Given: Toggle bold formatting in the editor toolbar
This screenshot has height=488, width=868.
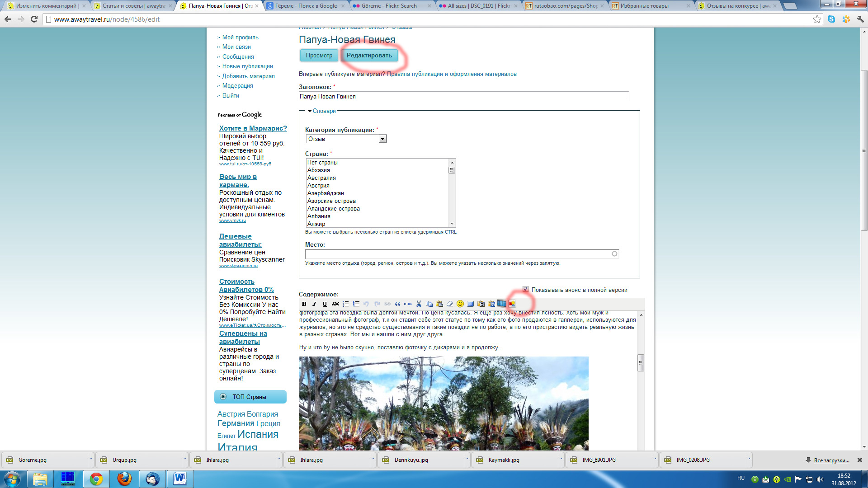Looking at the screenshot, I should 304,304.
